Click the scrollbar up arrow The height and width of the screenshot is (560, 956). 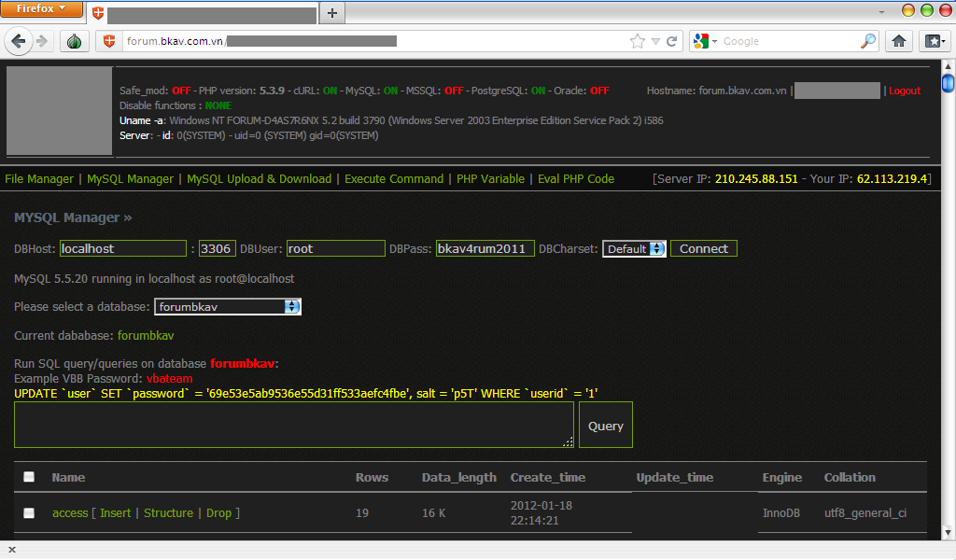tap(949, 66)
